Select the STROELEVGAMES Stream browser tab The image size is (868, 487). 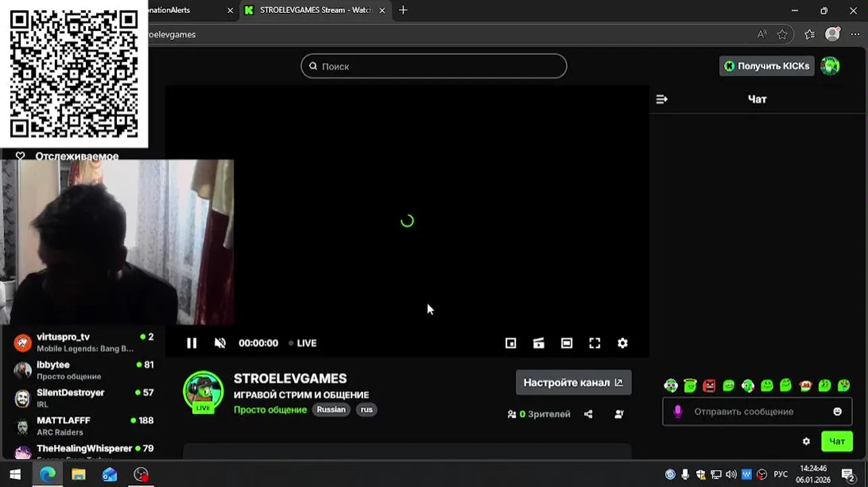click(x=315, y=10)
